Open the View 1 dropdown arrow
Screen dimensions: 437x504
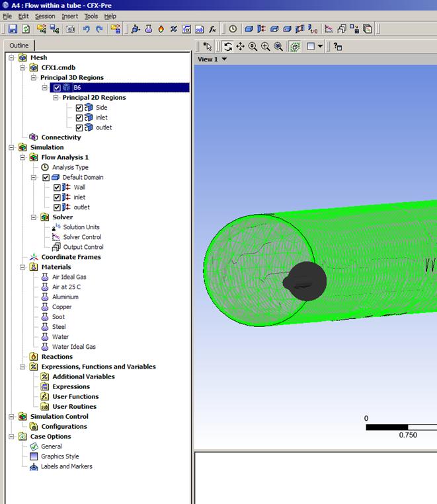tap(225, 59)
